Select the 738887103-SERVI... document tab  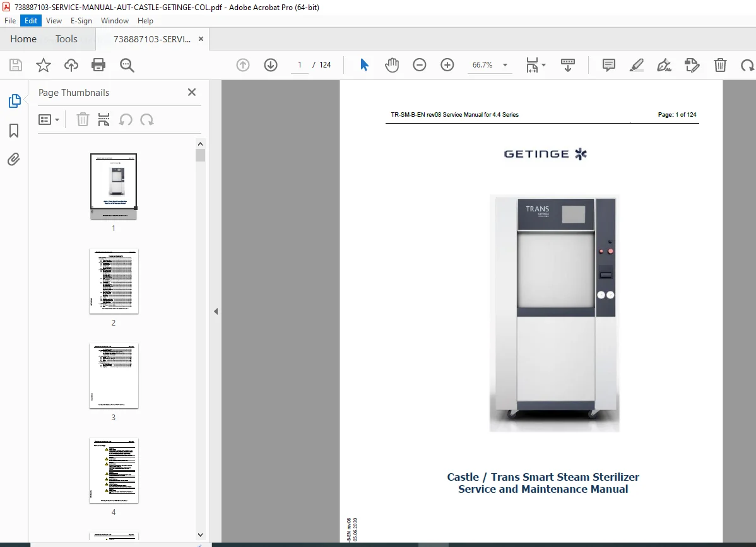pyautogui.click(x=152, y=39)
